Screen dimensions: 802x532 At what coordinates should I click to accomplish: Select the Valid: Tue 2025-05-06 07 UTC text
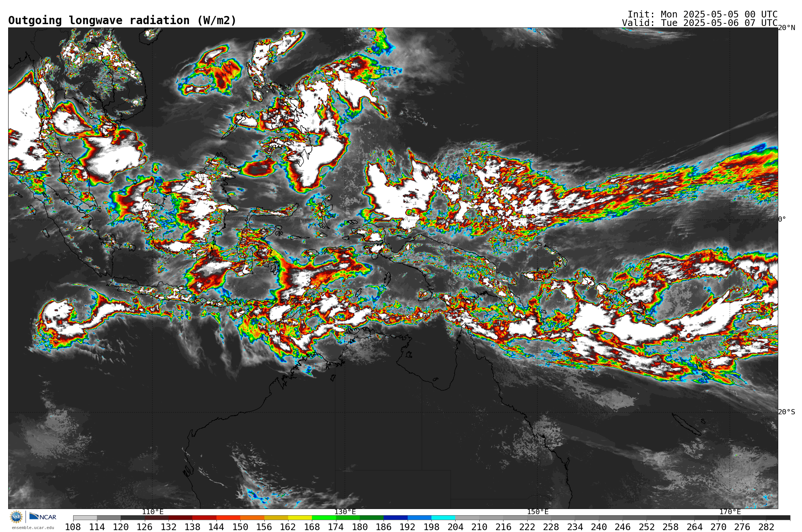[700, 23]
